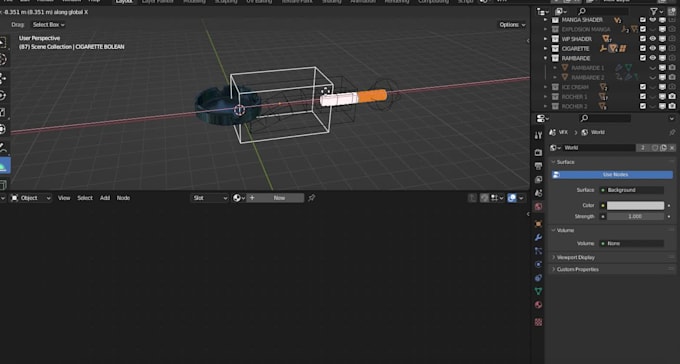Open the World properties tab icon
680x364 pixels.
[x=538, y=207]
